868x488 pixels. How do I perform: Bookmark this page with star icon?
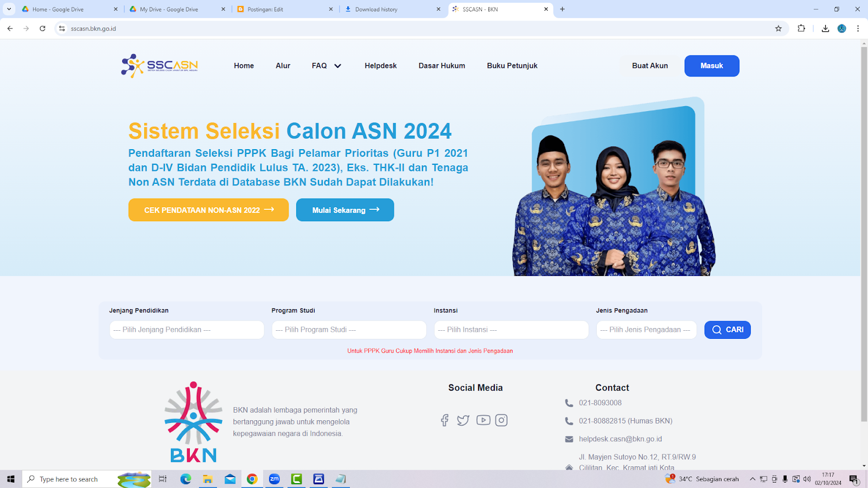[778, 29]
